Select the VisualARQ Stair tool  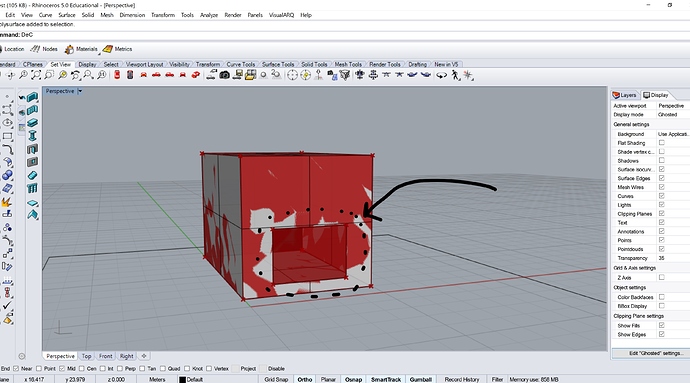(33, 175)
